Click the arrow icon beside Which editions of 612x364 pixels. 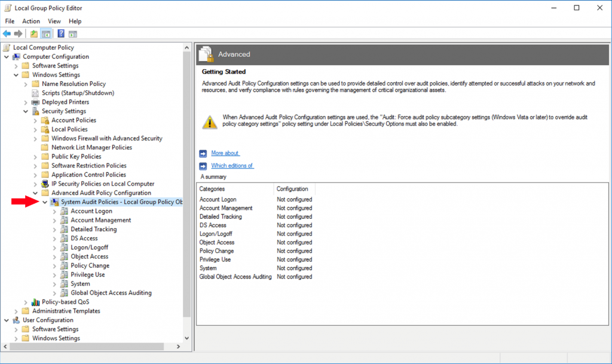(x=203, y=166)
